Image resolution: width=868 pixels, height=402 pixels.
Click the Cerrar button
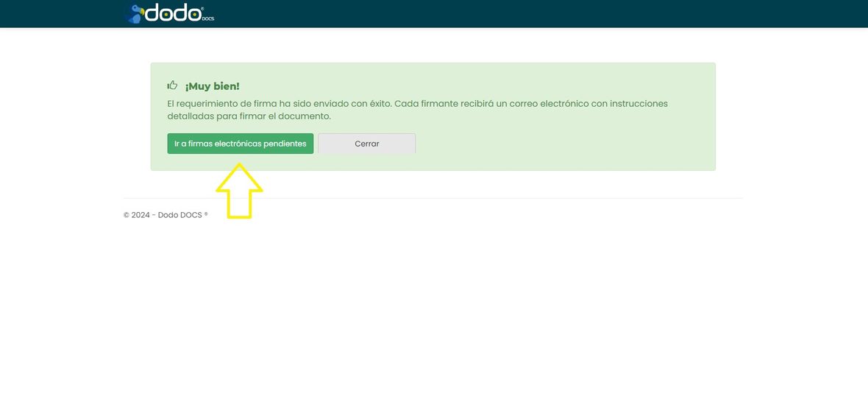(x=366, y=144)
